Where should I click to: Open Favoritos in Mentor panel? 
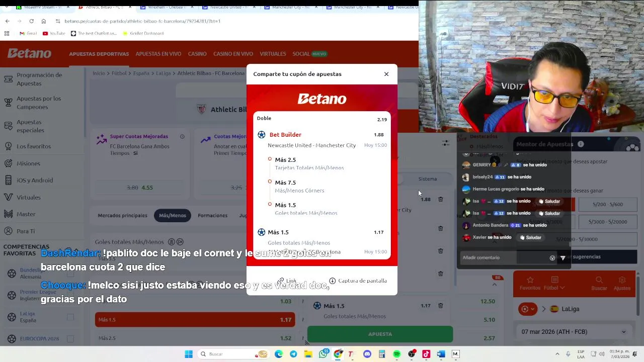(x=530, y=284)
